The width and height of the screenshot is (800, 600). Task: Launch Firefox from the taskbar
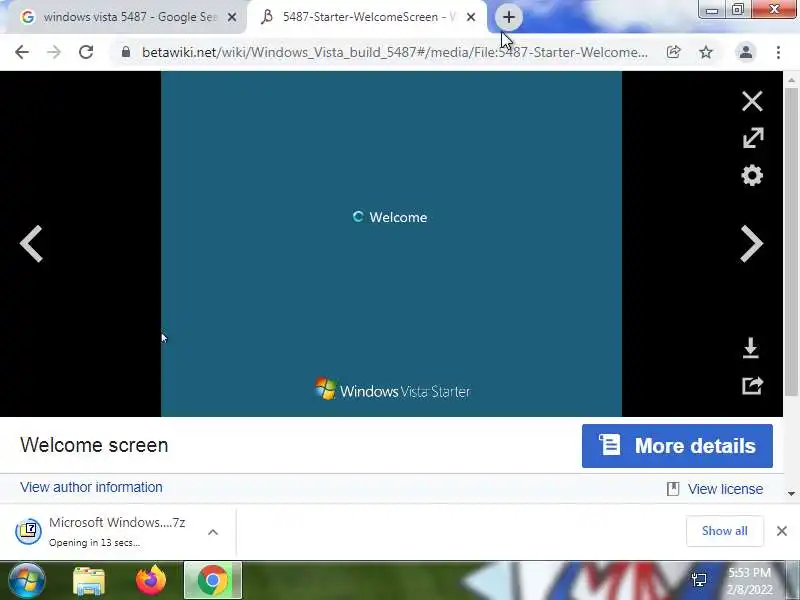pos(151,581)
